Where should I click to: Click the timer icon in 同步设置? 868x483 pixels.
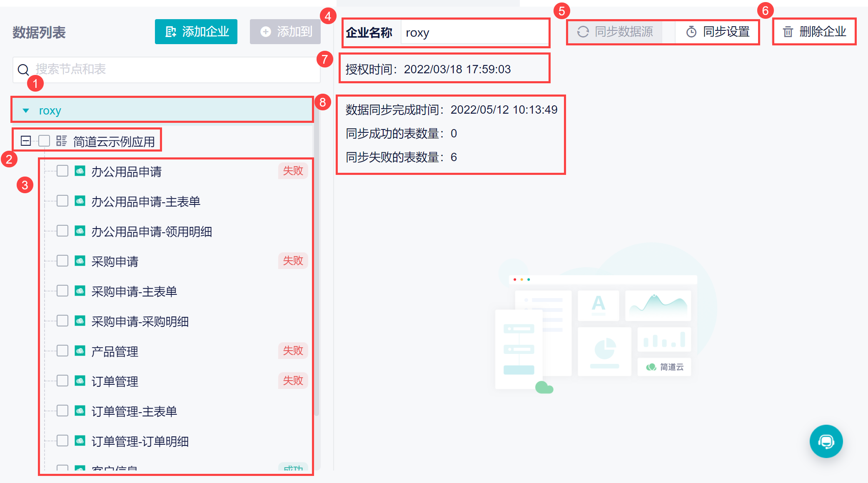tap(691, 32)
